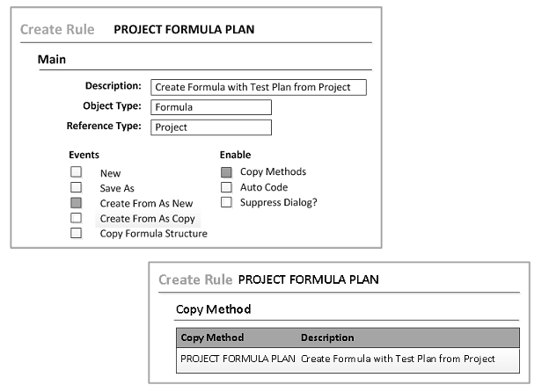Check the Auto Code checkbox
The image size is (549, 392).
(x=226, y=187)
